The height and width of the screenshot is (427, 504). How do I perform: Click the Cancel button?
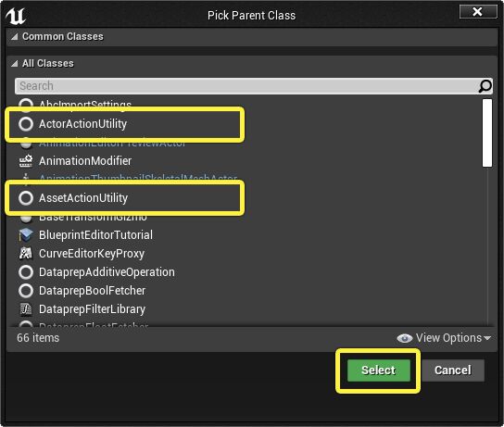coord(453,370)
